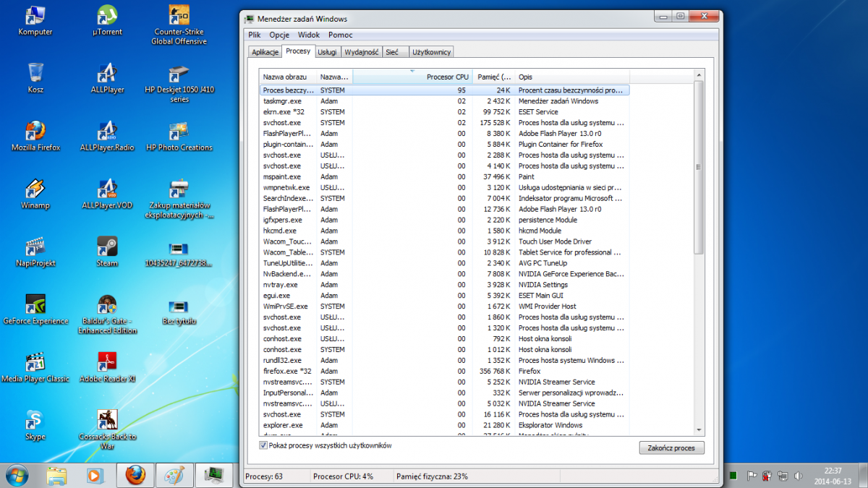The height and width of the screenshot is (488, 868).
Task: Select the taskmgr.exe process row
Action: (x=444, y=101)
